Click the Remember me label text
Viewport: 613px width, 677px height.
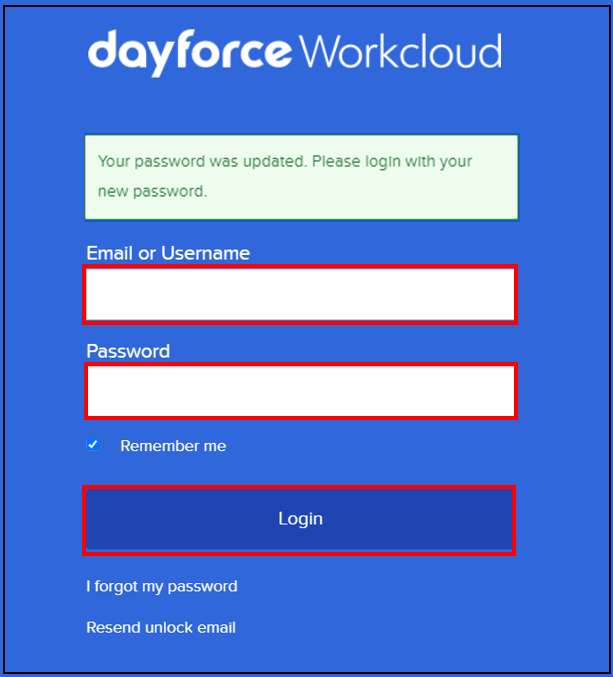click(173, 446)
